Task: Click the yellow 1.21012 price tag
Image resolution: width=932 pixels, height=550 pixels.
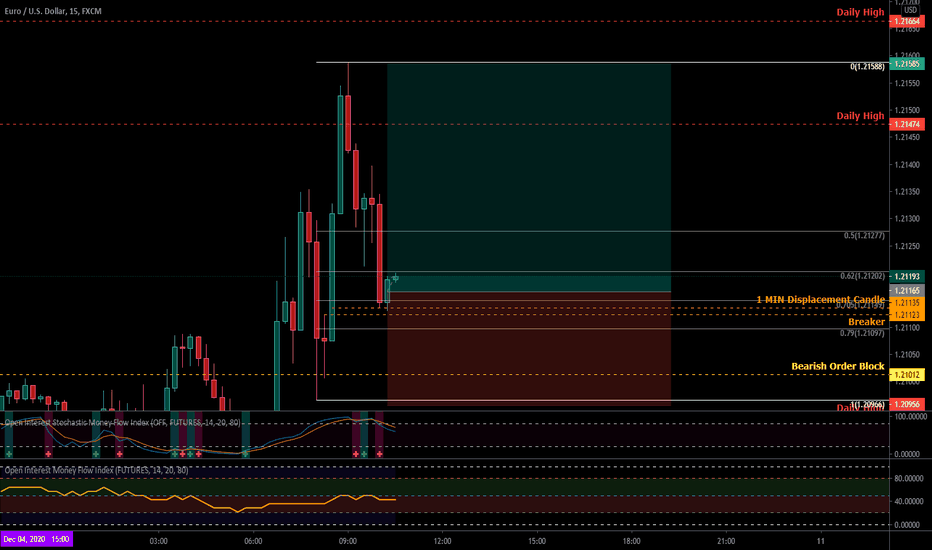Action: (x=907, y=375)
